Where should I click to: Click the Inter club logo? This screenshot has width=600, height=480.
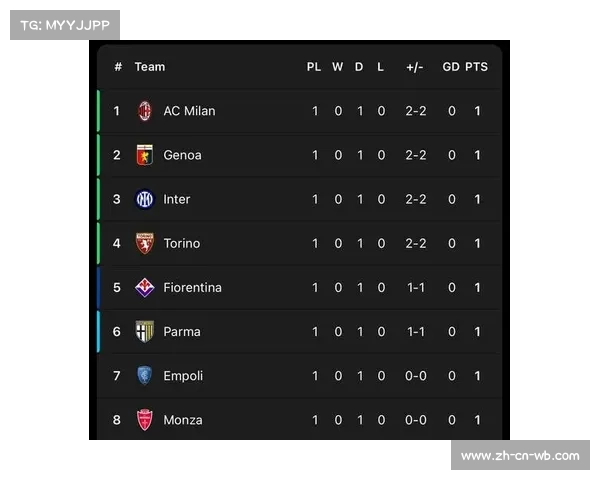145,199
